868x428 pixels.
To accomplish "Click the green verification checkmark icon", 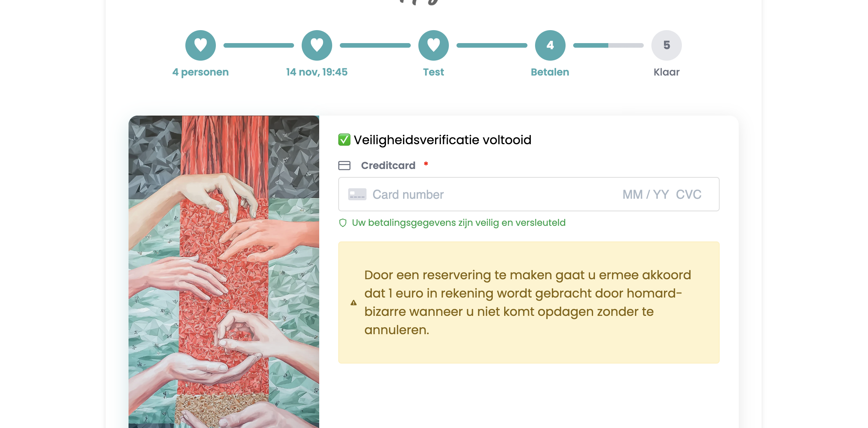I will tap(344, 140).
